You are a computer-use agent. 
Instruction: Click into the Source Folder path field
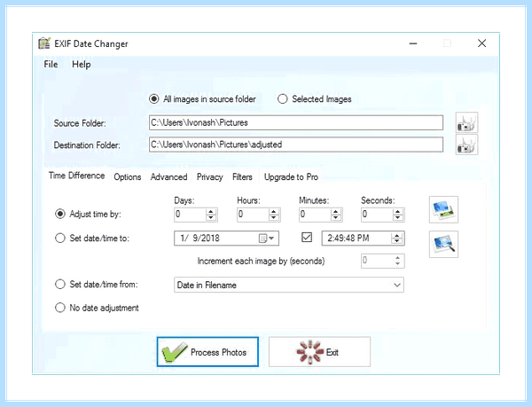(296, 122)
